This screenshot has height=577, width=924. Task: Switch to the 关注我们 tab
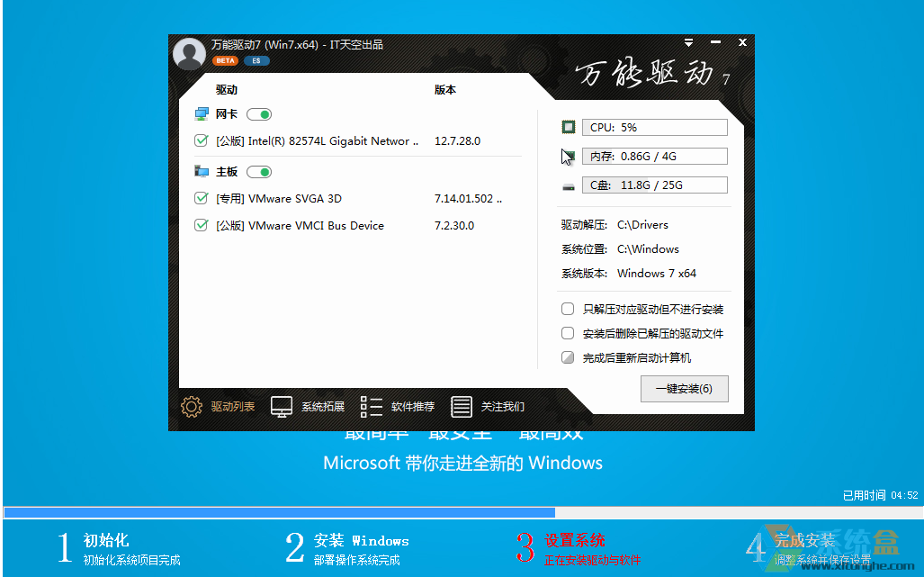503,407
